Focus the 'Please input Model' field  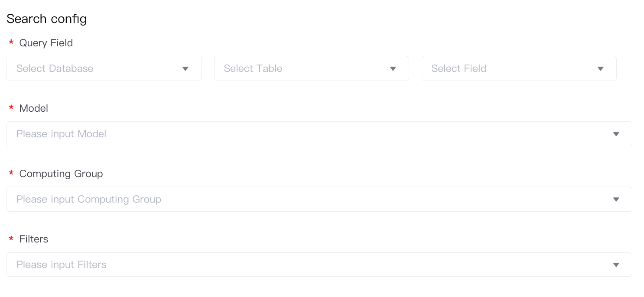click(303, 134)
